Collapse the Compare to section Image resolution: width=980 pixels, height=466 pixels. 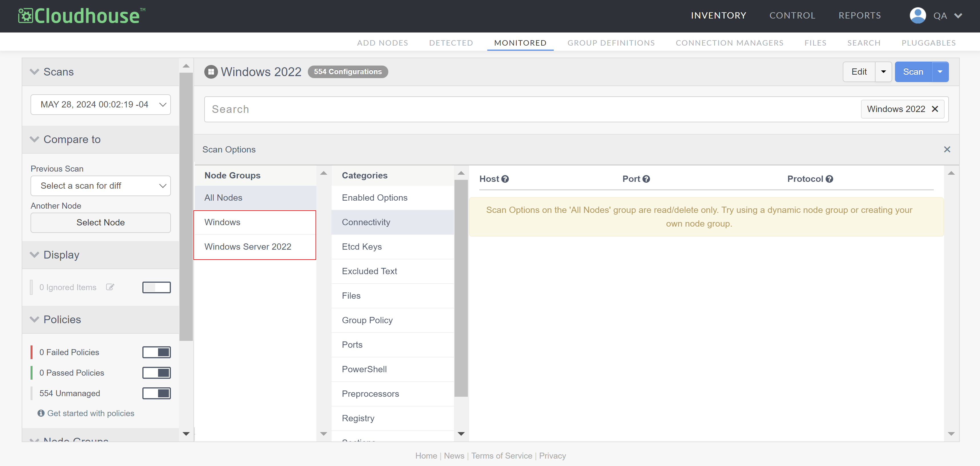[34, 139]
